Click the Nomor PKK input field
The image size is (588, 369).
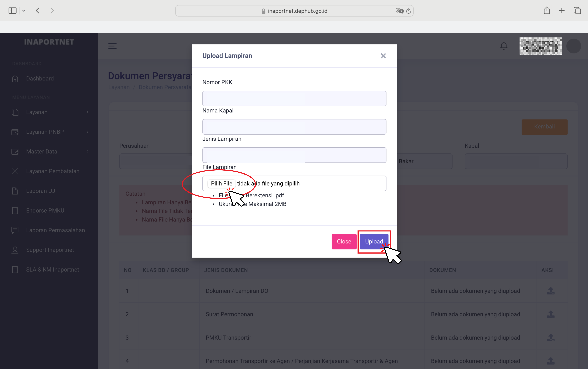[x=294, y=99]
